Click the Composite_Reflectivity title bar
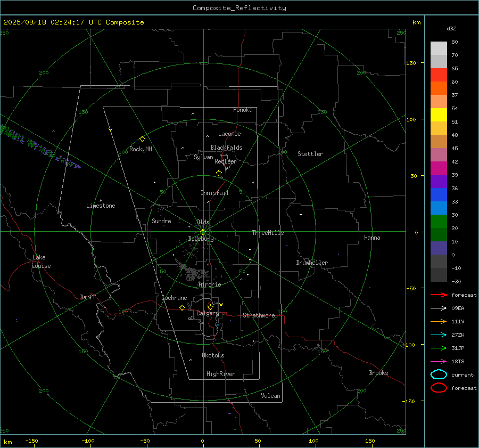Image resolution: width=479 pixels, height=448 pixels. coord(239,8)
